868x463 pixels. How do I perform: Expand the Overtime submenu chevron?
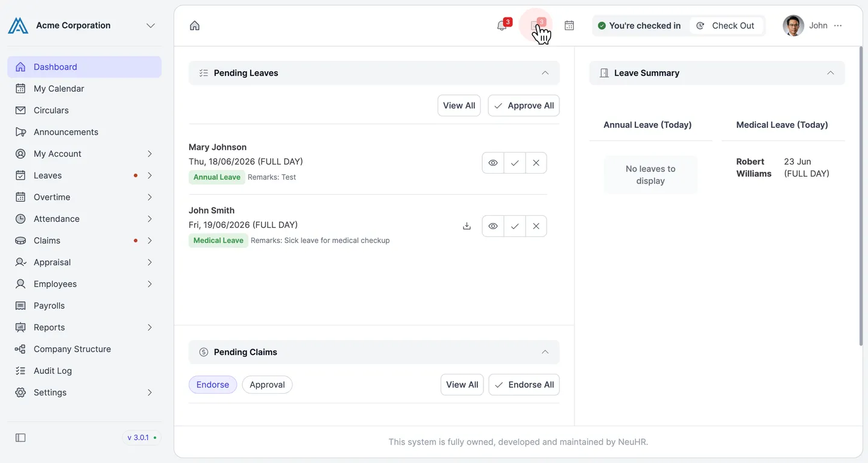tap(149, 197)
